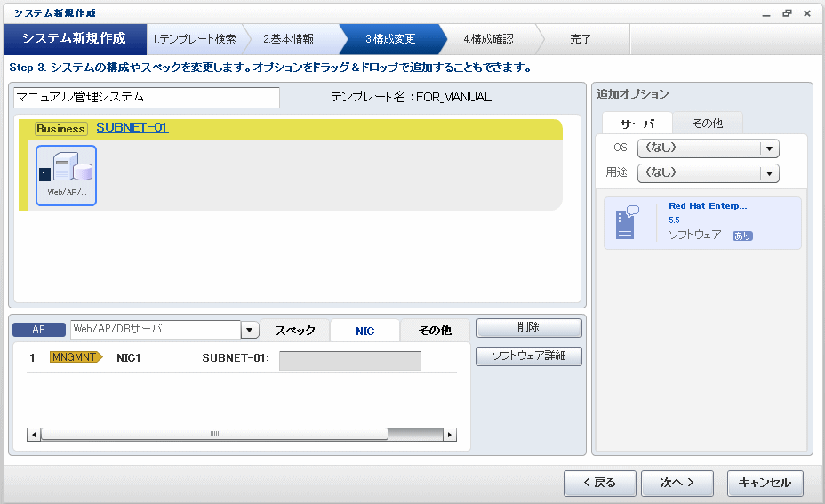Viewport: 825px width, 504px height.
Task: Click the Business segment label badge
Action: tap(60, 129)
